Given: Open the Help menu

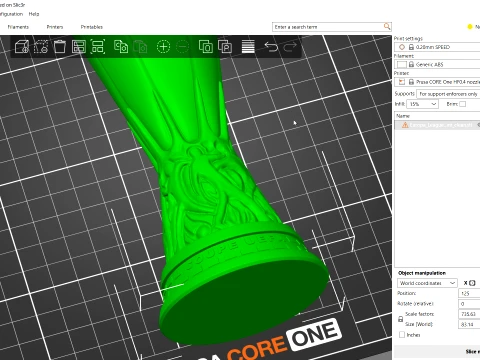Looking at the screenshot, I should [34, 14].
